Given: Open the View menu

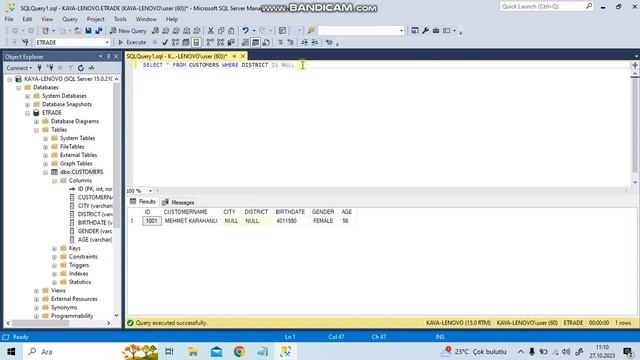Looking at the screenshot, I should 47,19.
